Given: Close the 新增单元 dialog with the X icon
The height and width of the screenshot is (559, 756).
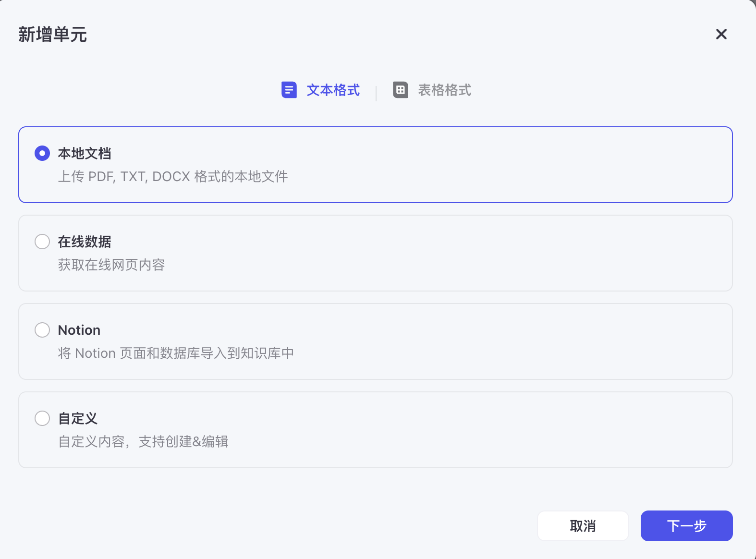Looking at the screenshot, I should [x=721, y=34].
